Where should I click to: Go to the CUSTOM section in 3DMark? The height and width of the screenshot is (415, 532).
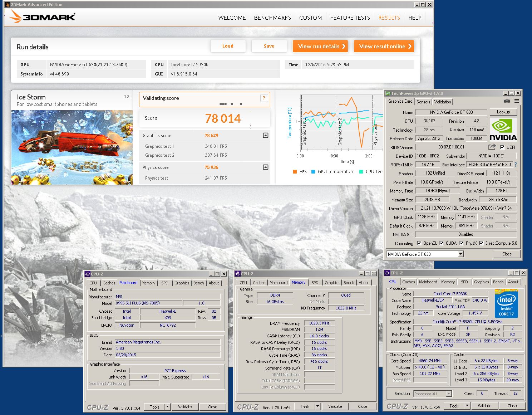click(310, 18)
